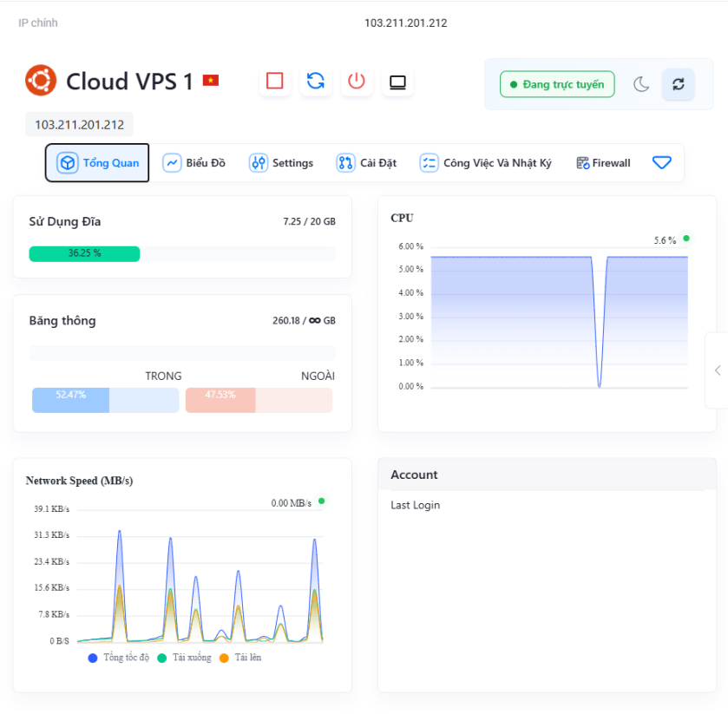728x714 pixels.
Task: Click the refresh icon beside moon
Action: tap(679, 84)
